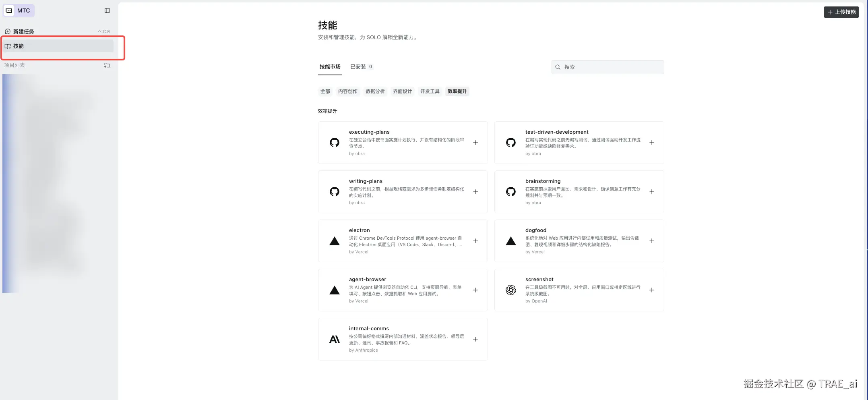The width and height of the screenshot is (868, 400).
Task: Click GitHub logo on test-driven-development card
Action: [511, 143]
